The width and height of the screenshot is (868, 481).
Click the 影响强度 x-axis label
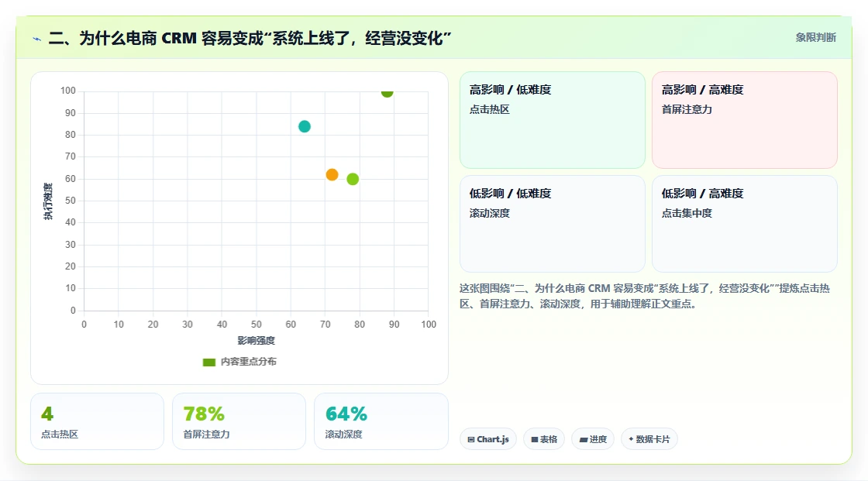257,340
